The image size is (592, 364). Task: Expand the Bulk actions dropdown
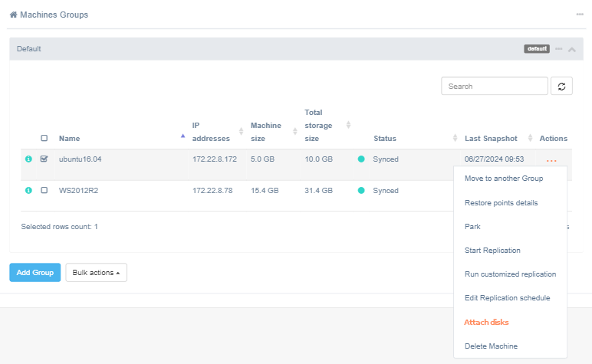point(96,273)
